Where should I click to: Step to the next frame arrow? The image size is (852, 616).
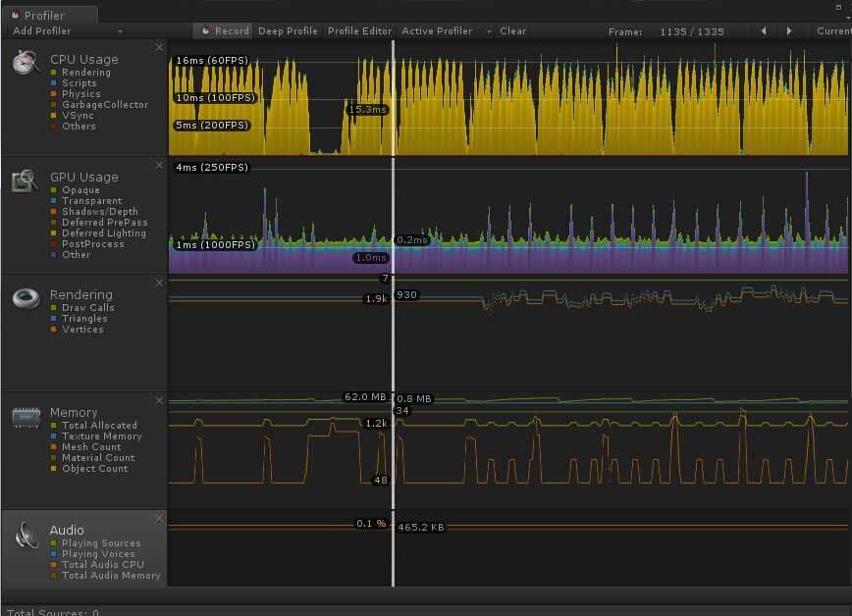point(789,31)
